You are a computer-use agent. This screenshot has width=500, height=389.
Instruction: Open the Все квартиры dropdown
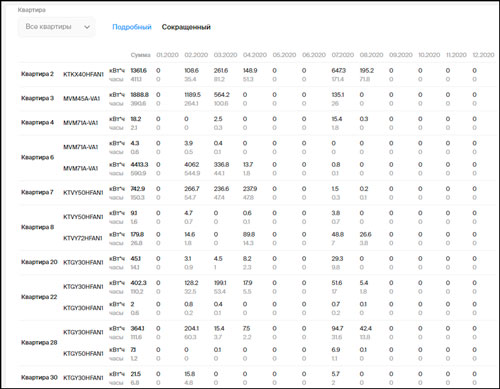pyautogui.click(x=56, y=27)
